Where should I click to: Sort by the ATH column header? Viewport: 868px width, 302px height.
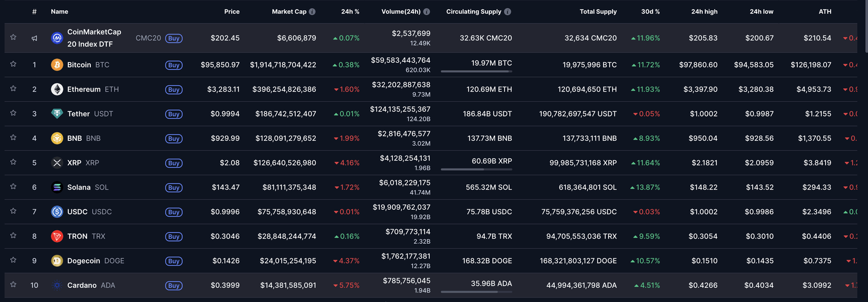coord(825,11)
